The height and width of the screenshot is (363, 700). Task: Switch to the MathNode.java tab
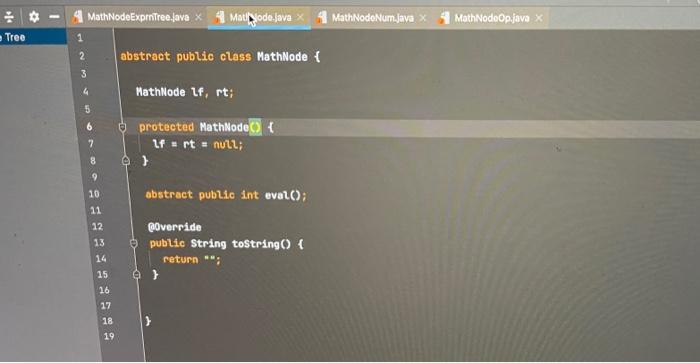(x=260, y=17)
